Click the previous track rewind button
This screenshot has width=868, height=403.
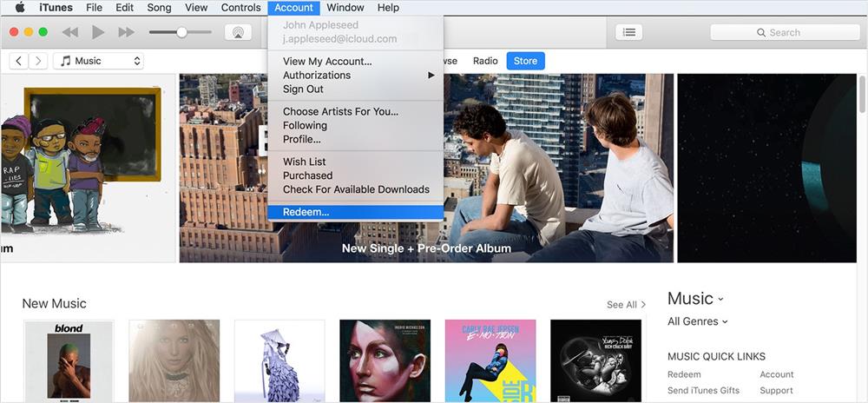[x=69, y=32]
